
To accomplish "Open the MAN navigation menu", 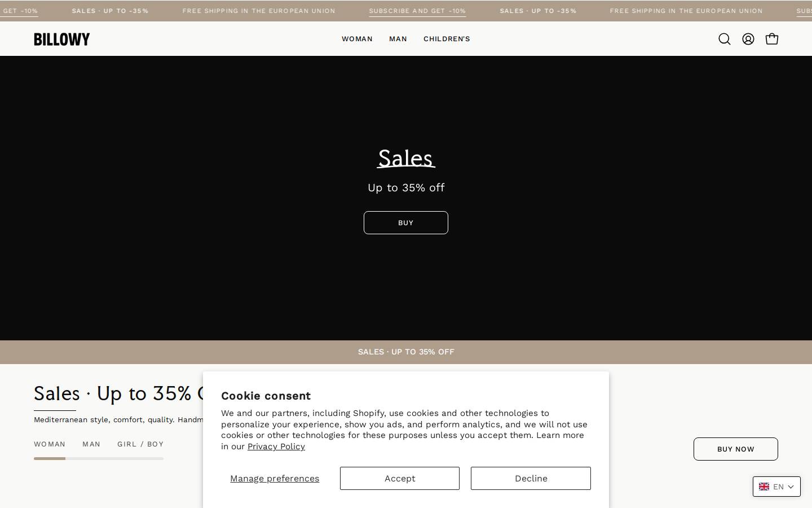I will coord(398,39).
